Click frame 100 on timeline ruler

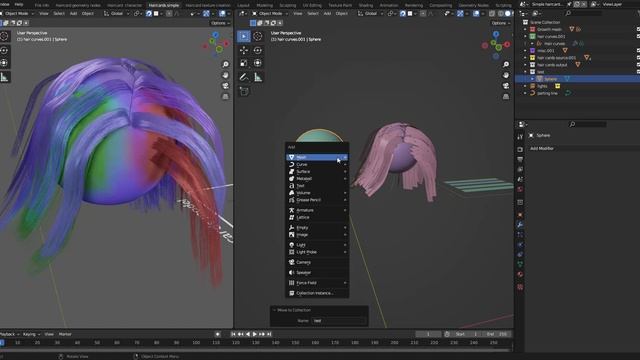tap(196, 343)
